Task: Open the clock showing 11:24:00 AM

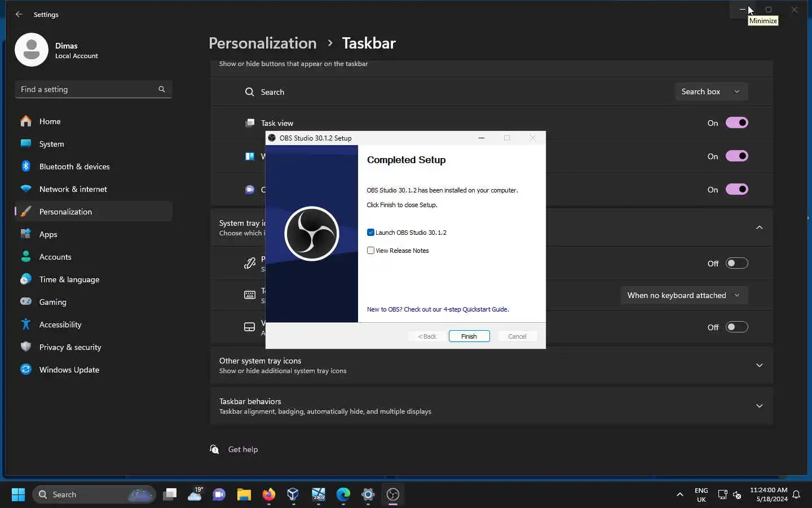Action: click(x=769, y=494)
